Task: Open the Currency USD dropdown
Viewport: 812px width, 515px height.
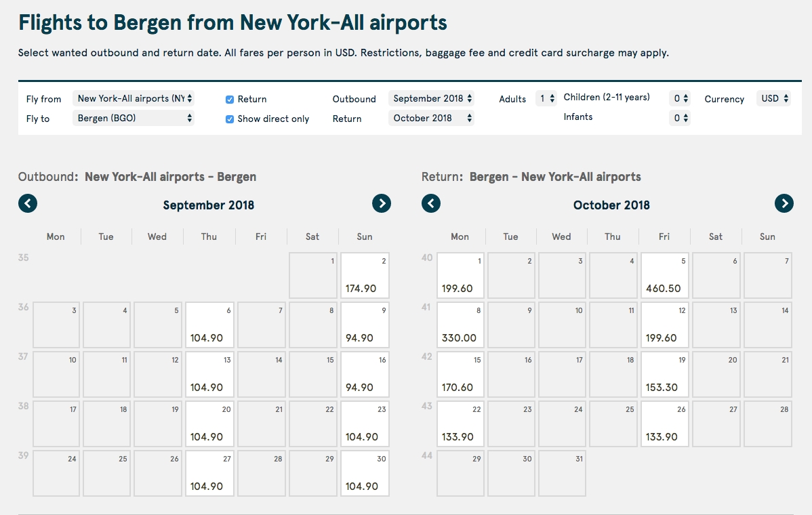Action: click(773, 98)
